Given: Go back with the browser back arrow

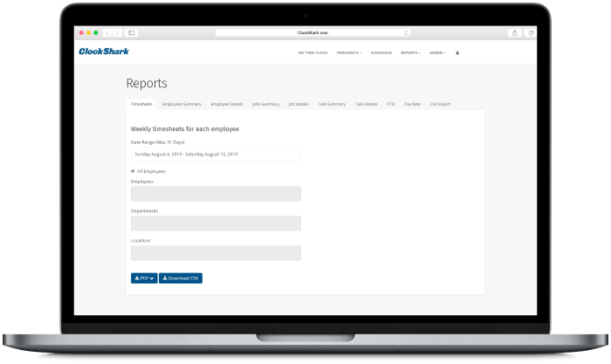Looking at the screenshot, I should coord(107,33).
